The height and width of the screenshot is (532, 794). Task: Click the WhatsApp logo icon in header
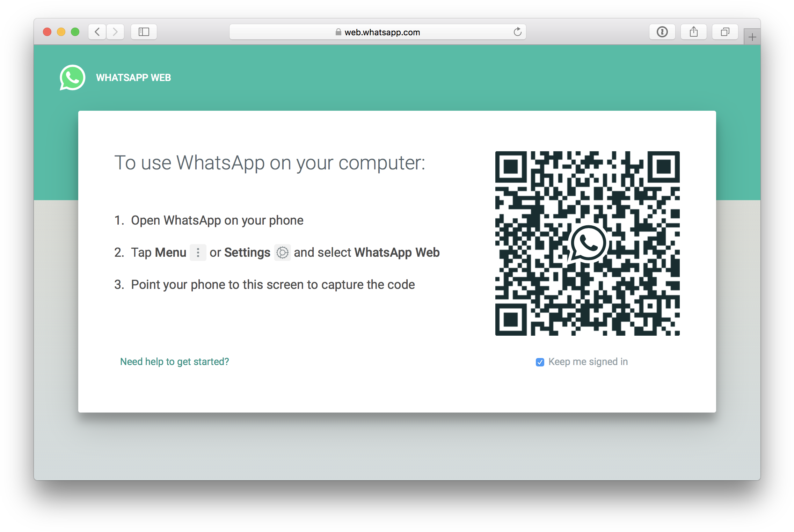click(x=72, y=78)
